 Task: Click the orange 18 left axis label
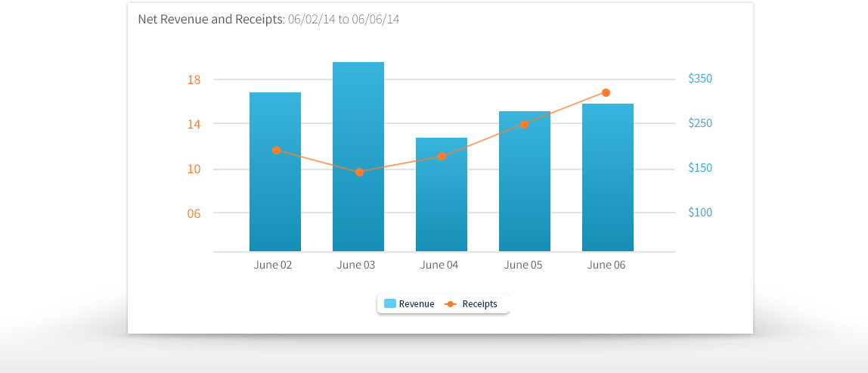click(x=194, y=79)
